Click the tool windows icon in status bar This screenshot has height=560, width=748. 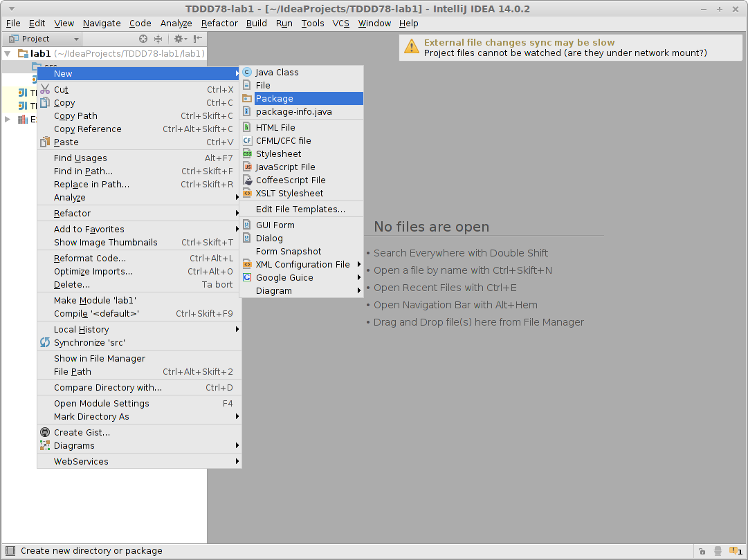pyautogui.click(x=10, y=551)
